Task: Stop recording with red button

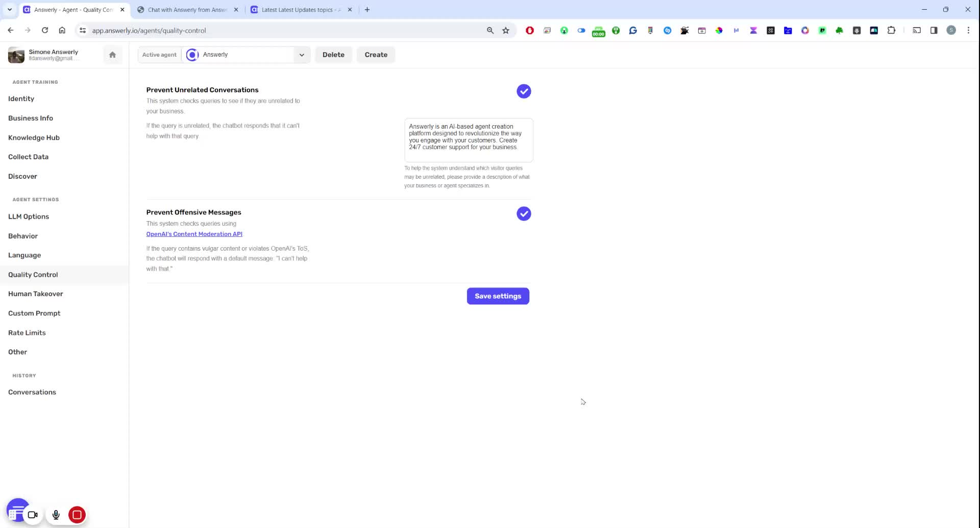Action: pos(77,515)
